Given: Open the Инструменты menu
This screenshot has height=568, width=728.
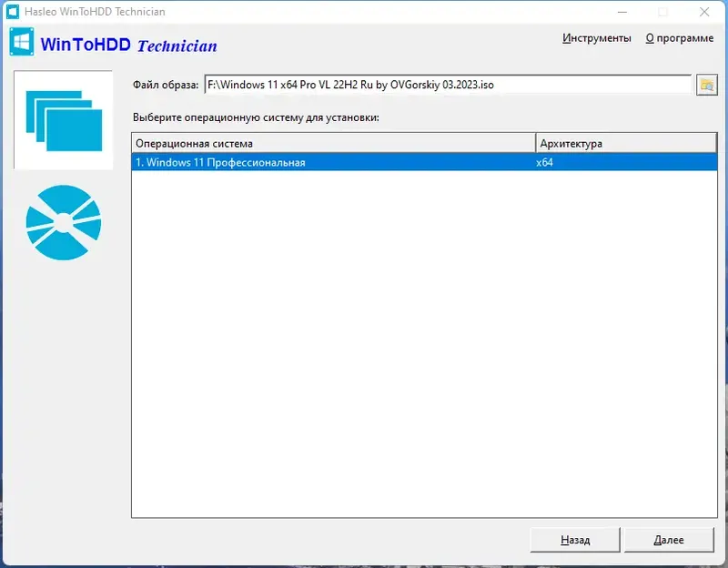Looking at the screenshot, I should coord(597,38).
